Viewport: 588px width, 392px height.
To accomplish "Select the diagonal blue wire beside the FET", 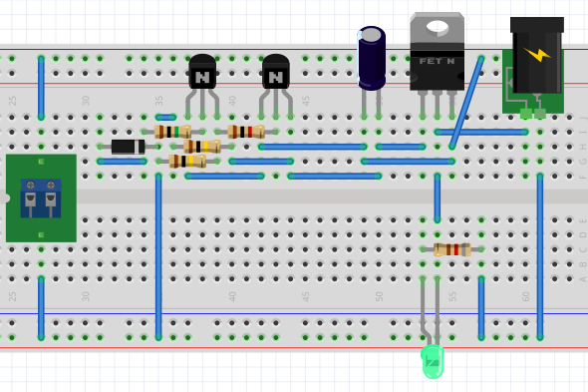I will coord(466,103).
